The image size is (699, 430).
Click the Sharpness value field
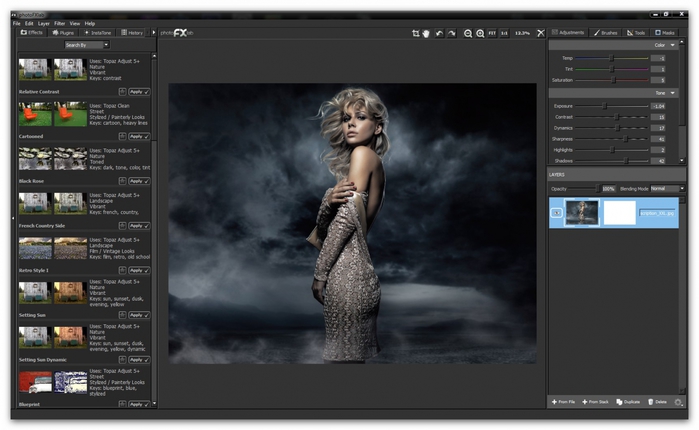[658, 139]
